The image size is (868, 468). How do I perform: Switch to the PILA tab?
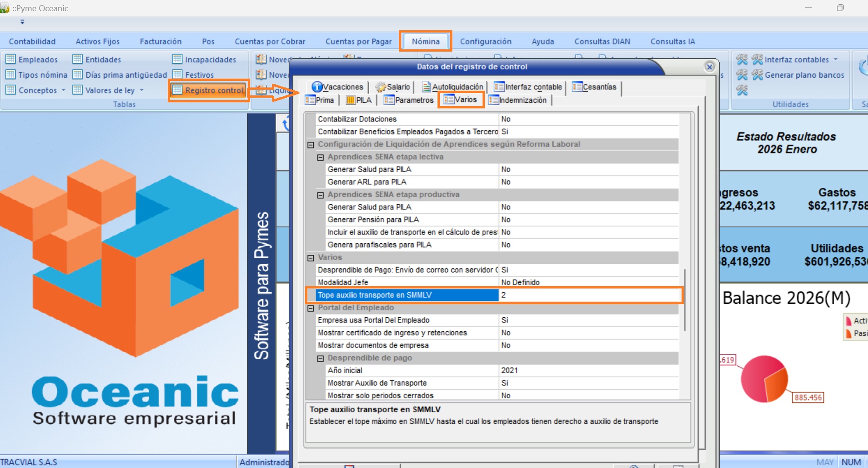tap(358, 100)
